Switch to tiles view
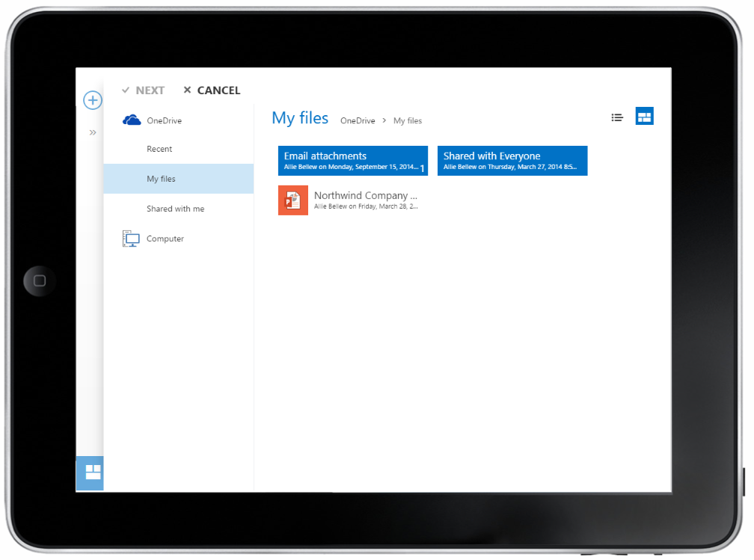This screenshot has width=754, height=560. [644, 117]
